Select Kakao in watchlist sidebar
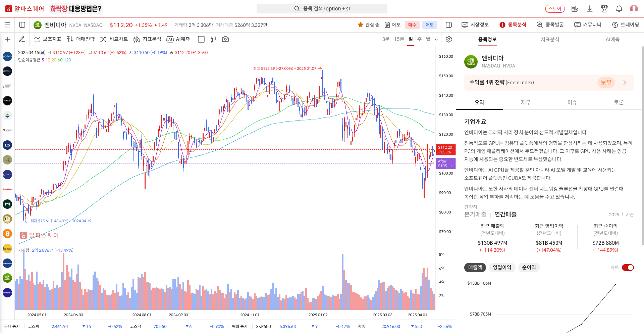The image size is (644, 333). 7,248
